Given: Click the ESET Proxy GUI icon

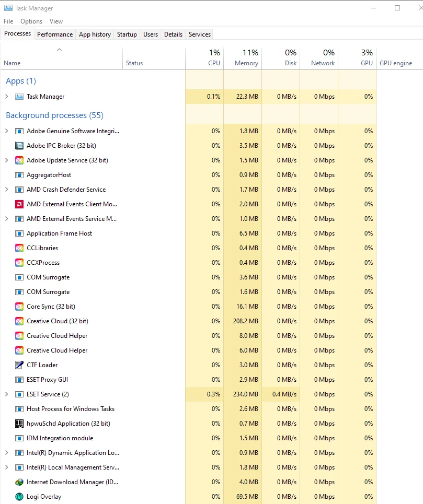Looking at the screenshot, I should coord(19,380).
